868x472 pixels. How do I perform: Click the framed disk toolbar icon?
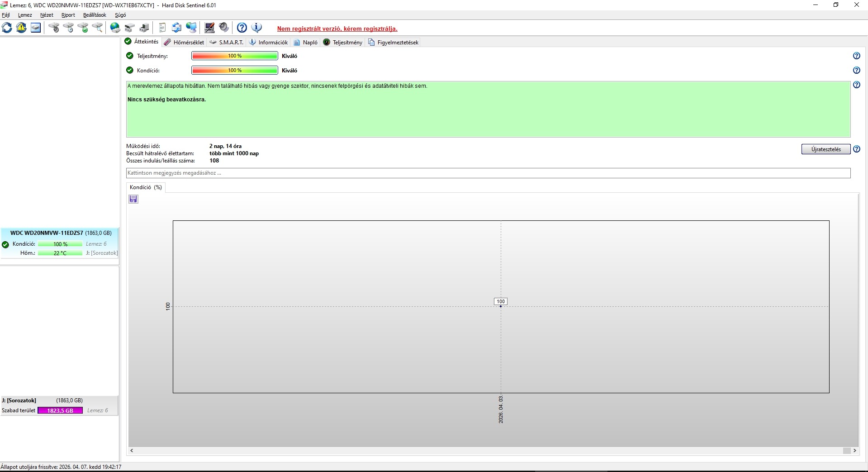pyautogui.click(x=36, y=28)
